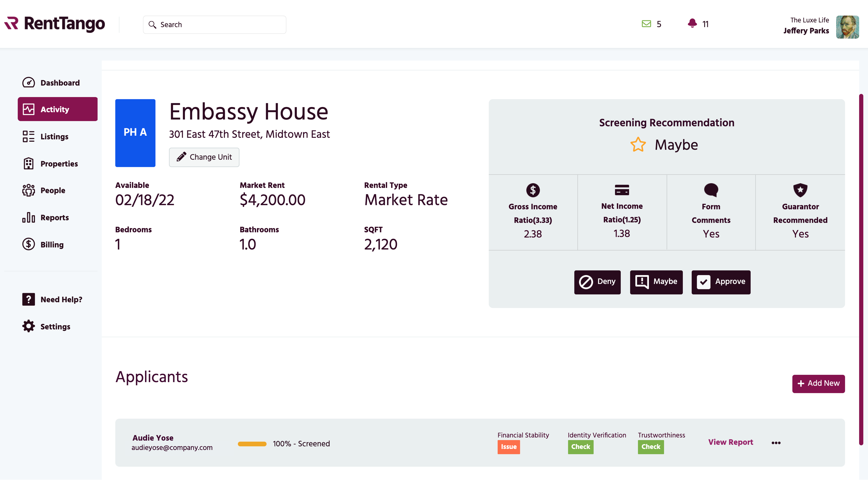The image size is (868, 487).
Task: Click the RentTango logo
Action: [55, 24]
